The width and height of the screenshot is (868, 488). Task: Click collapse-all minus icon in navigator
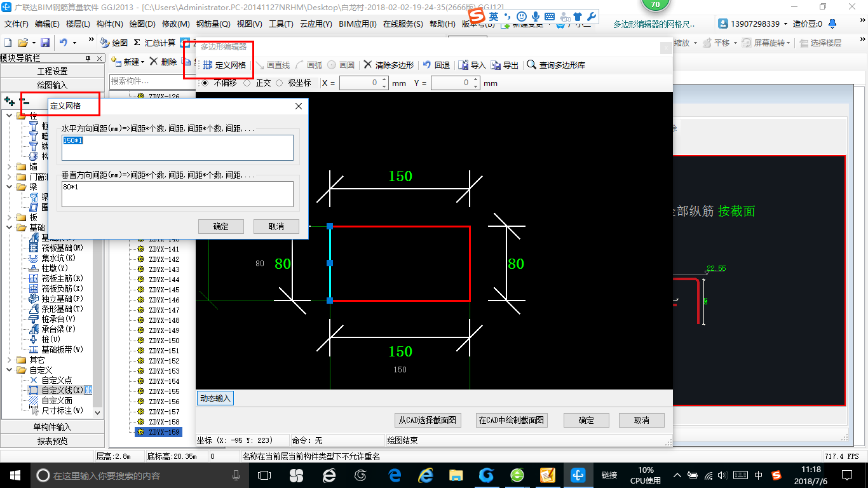pyautogui.click(x=25, y=101)
